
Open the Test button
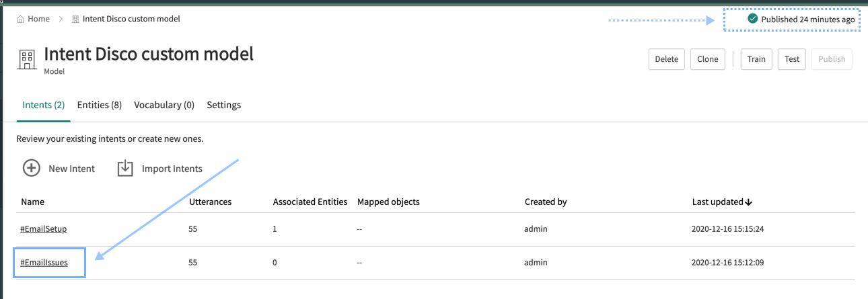pos(792,59)
